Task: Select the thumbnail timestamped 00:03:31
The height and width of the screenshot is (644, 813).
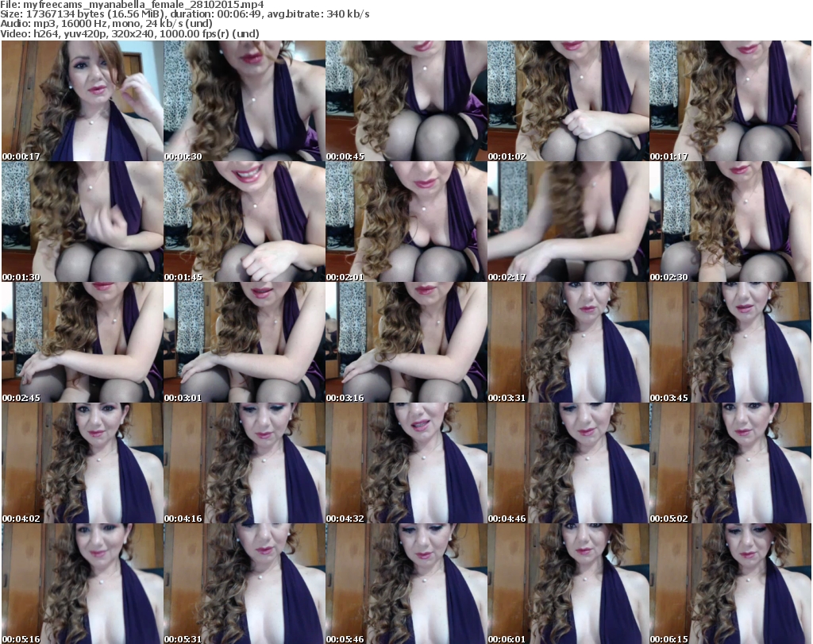Action: [568, 343]
